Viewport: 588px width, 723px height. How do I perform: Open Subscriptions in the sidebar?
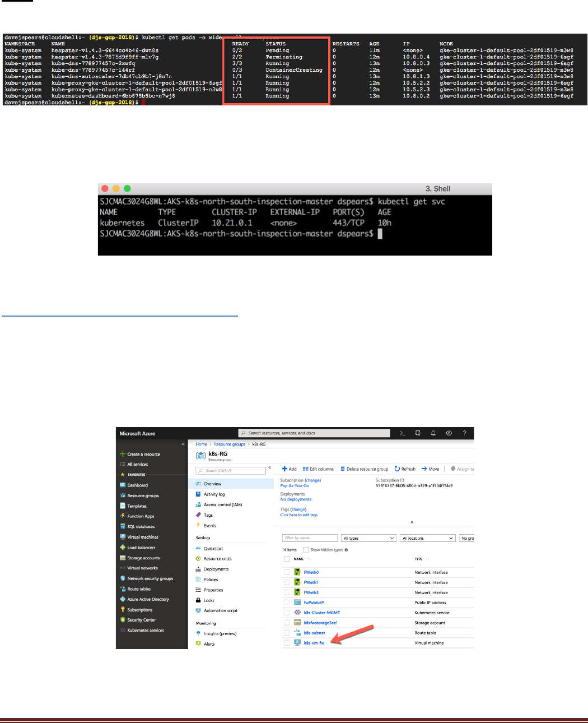pyautogui.click(x=139, y=610)
